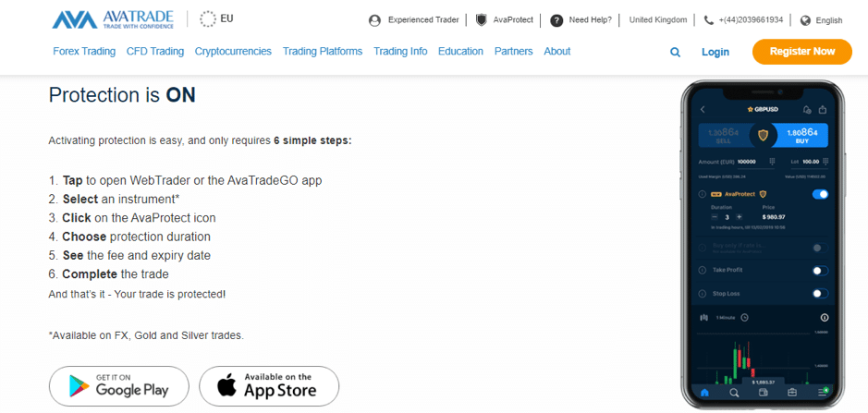Click 'Available on FX, Gold and Silver trades' note
This screenshot has width=868, height=413.
[146, 335]
